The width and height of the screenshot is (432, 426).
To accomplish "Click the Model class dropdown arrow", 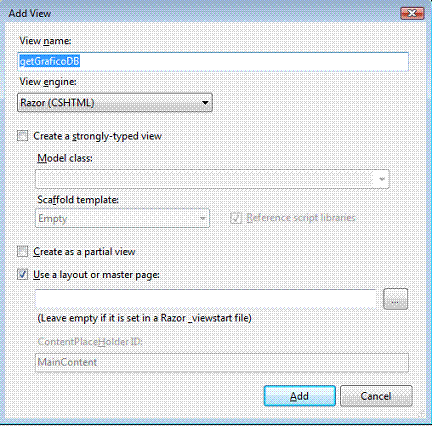I will click(x=382, y=179).
